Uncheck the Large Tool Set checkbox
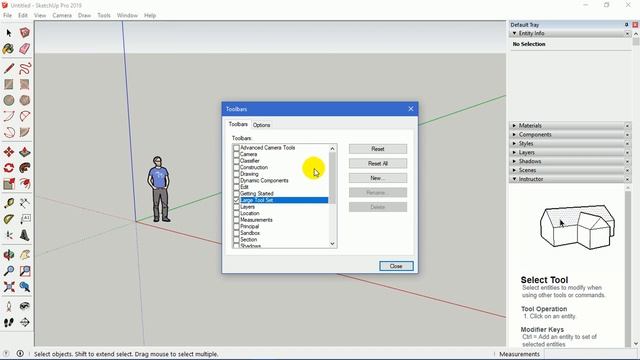This screenshot has height=360, width=640. [236, 200]
